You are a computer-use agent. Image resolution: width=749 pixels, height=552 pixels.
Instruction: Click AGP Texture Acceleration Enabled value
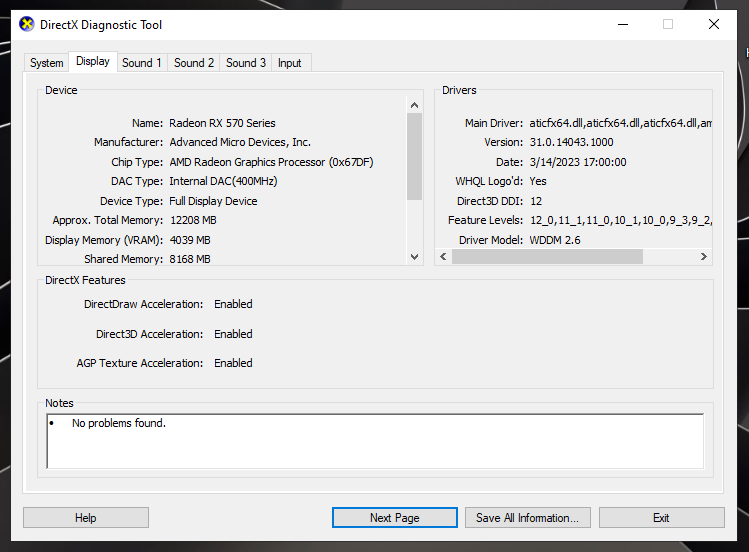(233, 363)
